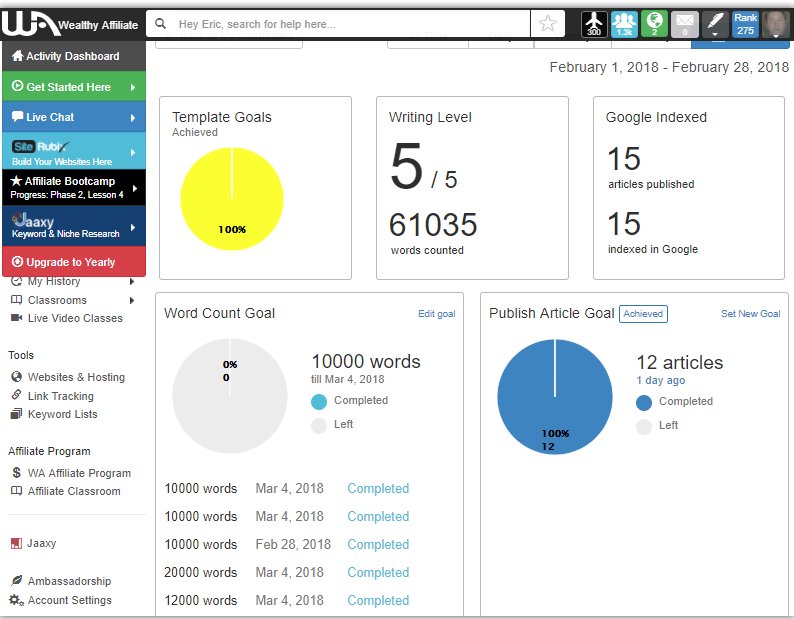Viewport: 794px width, 619px height.
Task: Click the WA Affiliate Program dollar icon
Action: tap(17, 472)
